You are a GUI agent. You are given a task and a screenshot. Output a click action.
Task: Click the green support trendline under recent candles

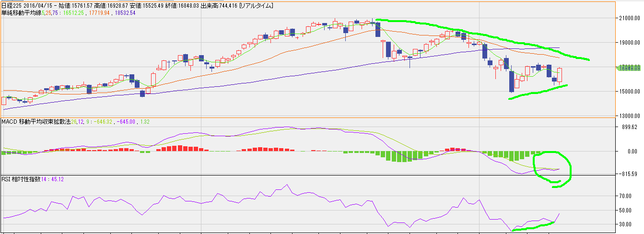pyautogui.click(x=537, y=92)
